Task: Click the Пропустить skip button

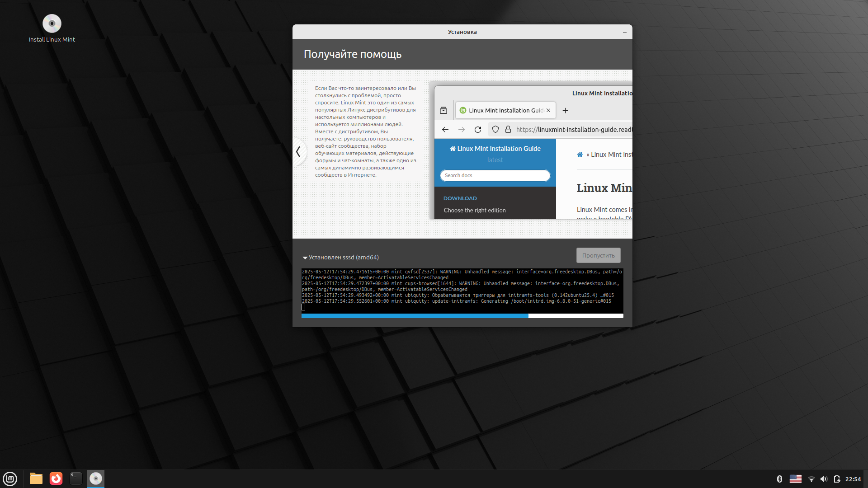Action: [598, 255]
